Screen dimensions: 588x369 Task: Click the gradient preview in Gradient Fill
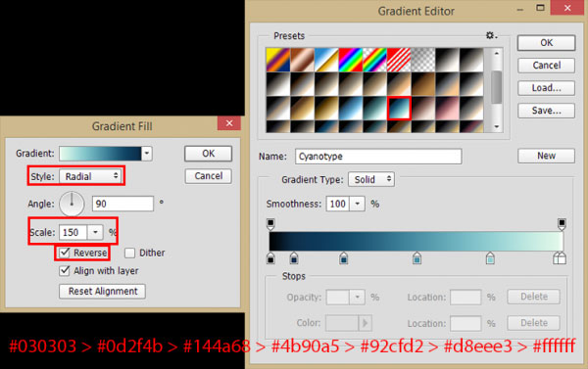point(100,154)
